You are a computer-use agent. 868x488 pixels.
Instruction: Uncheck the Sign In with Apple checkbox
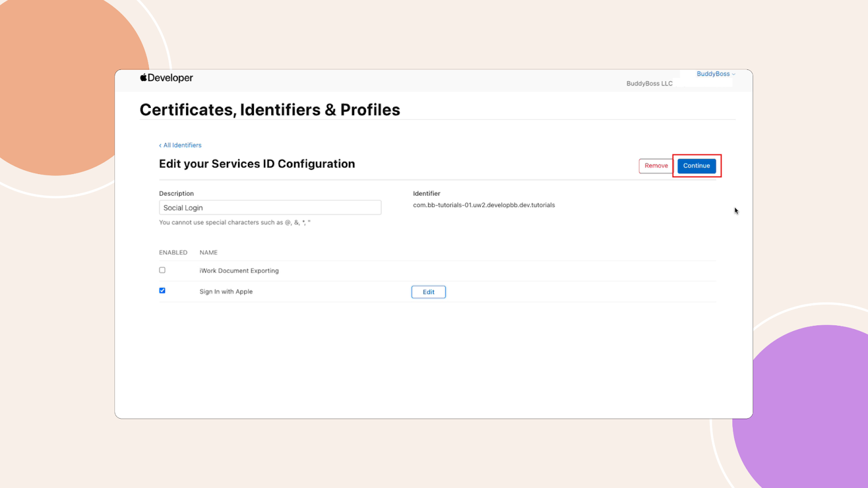[162, 291]
